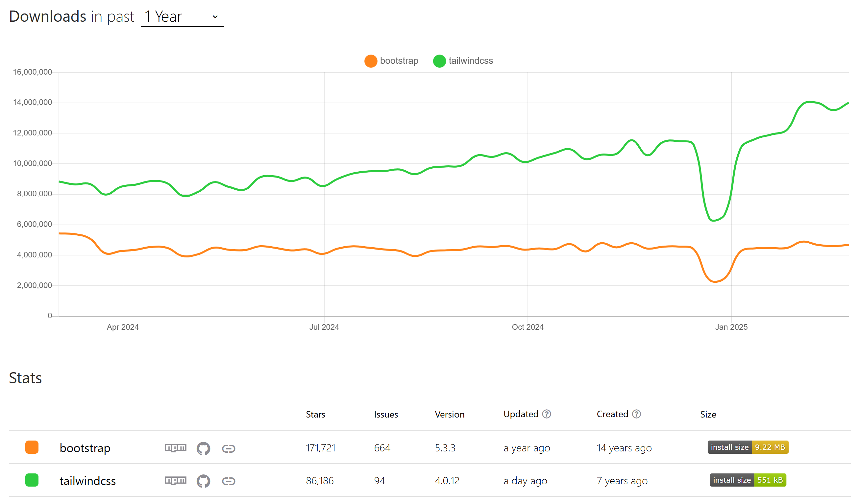Open the '1 Year' time range dropdown
The image size is (860, 504).
tap(182, 17)
